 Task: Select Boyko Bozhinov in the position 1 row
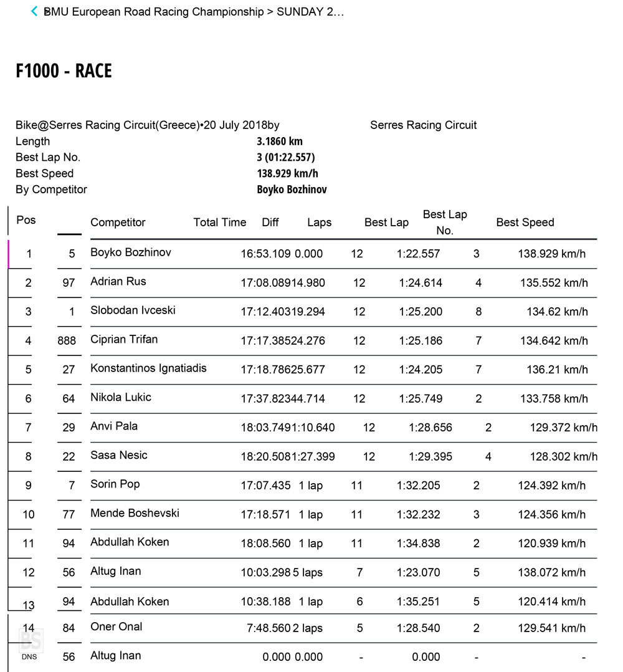pos(131,252)
